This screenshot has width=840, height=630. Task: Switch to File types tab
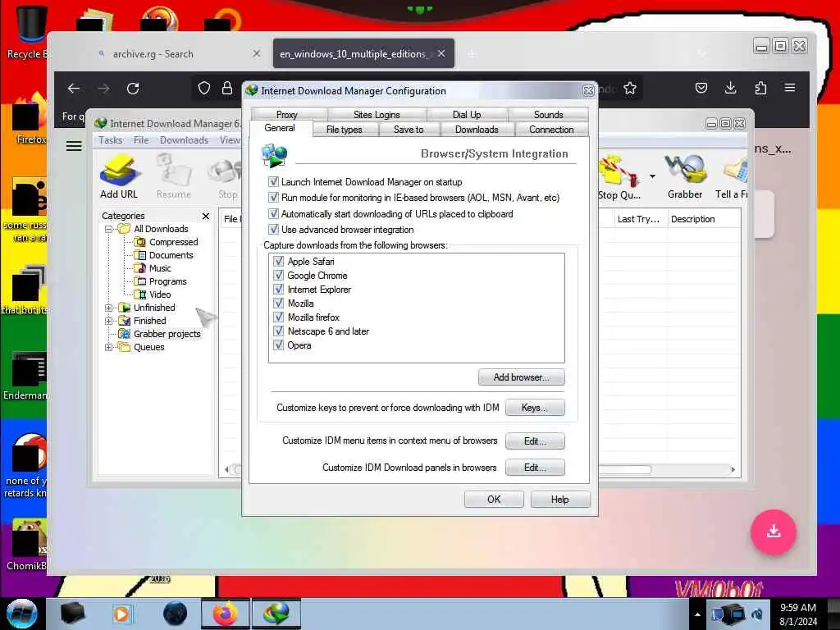(x=345, y=130)
